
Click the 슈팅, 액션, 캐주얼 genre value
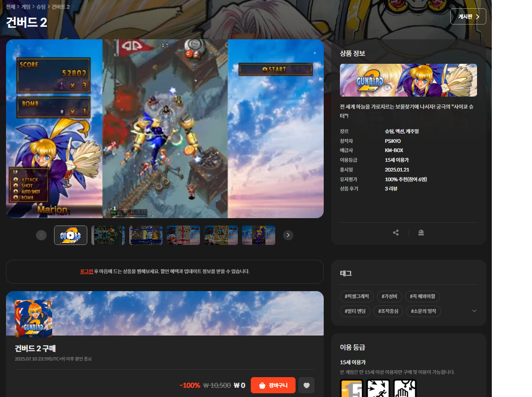pos(402,131)
